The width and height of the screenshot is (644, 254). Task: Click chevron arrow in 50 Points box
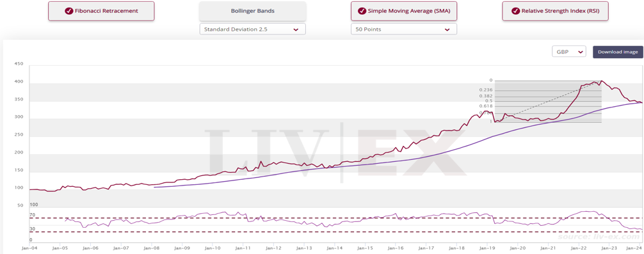coord(447,29)
